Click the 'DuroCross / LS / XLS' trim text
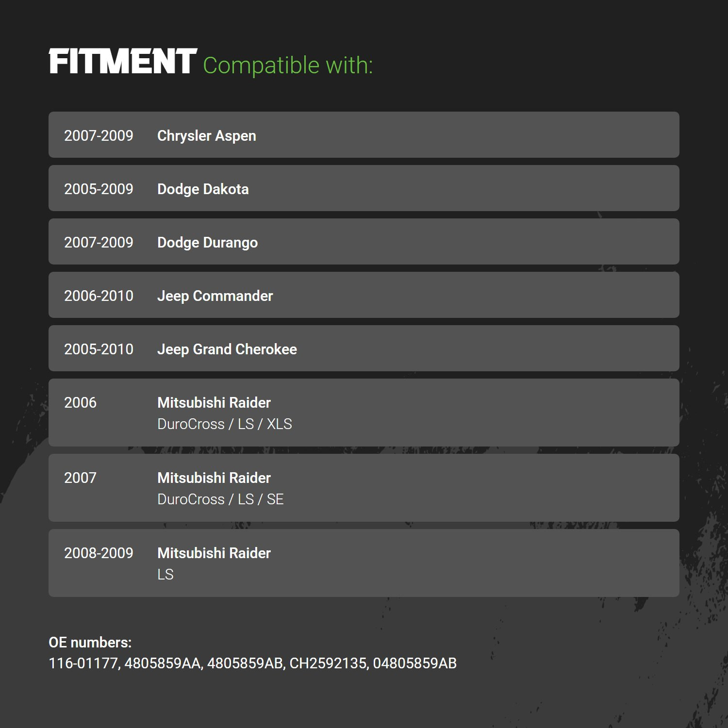The width and height of the screenshot is (728, 728). 225,424
